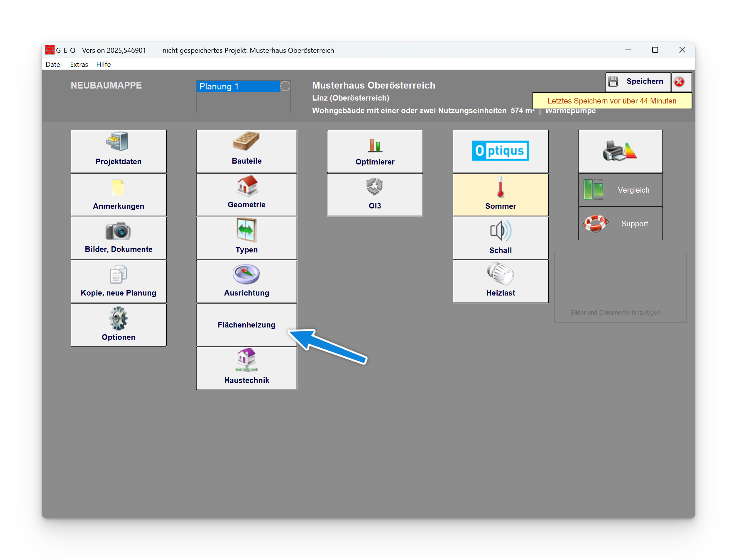Click the printer energy certificate icon
The image size is (737, 560).
[620, 151]
